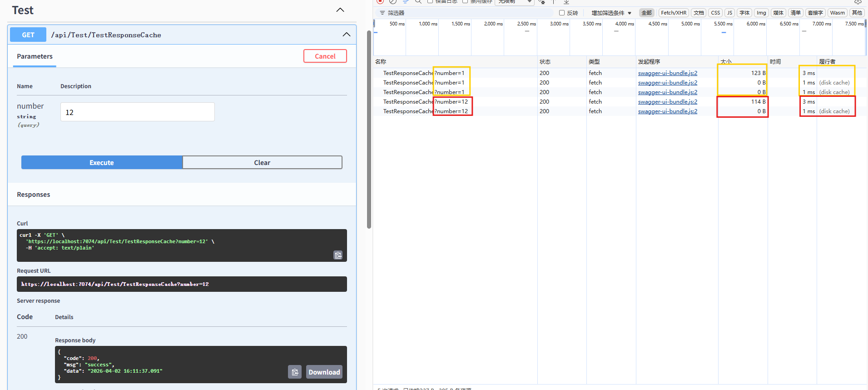The image size is (868, 390).
Task: Clear the network log
Action: tap(393, 2)
